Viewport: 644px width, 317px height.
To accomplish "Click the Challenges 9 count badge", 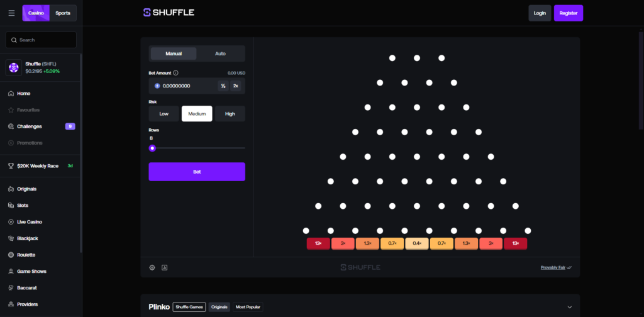I will (70, 126).
